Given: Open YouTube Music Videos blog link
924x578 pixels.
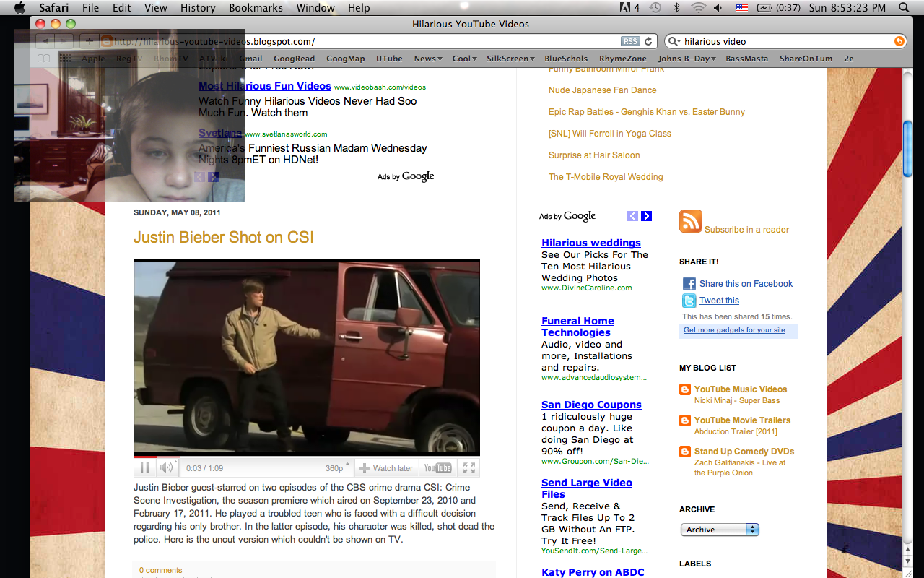Looking at the screenshot, I should coord(741,389).
